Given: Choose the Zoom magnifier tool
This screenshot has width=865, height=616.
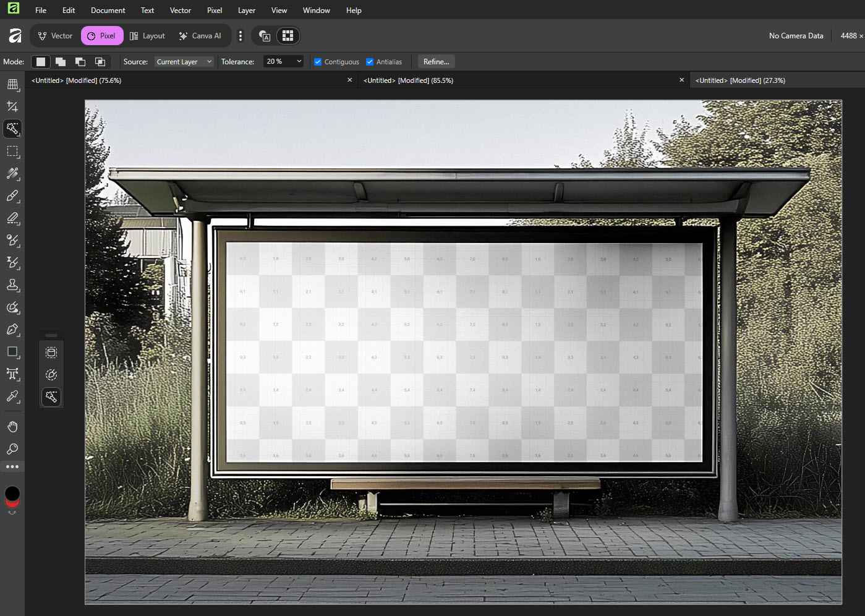Looking at the screenshot, I should tap(12, 449).
